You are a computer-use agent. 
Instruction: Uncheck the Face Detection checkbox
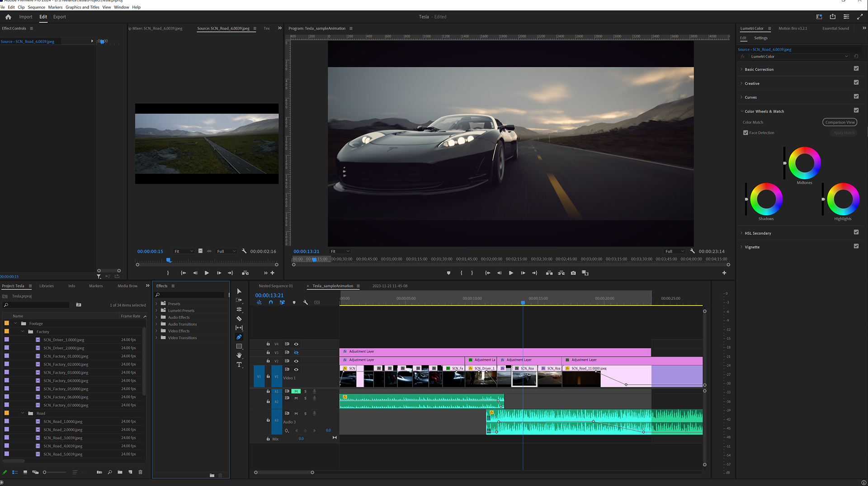pos(745,133)
